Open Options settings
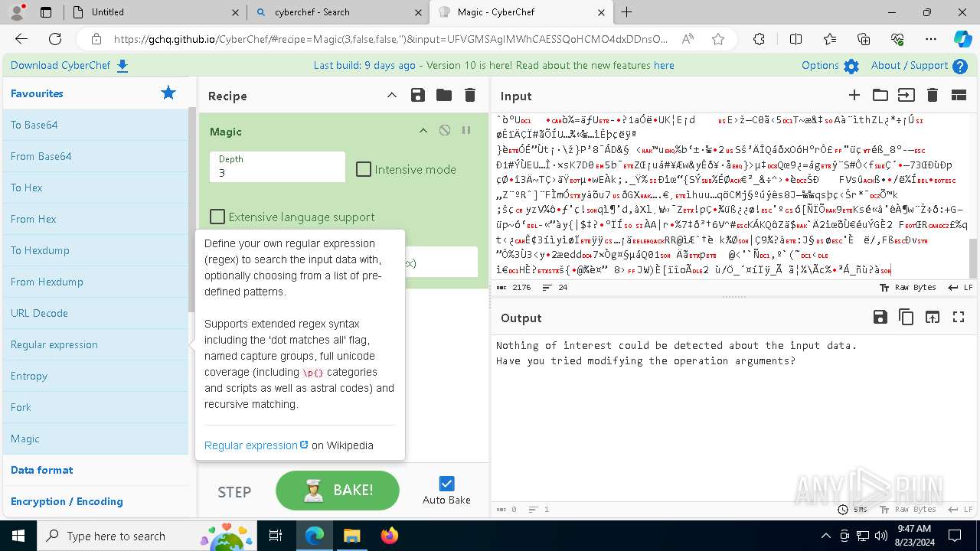This screenshot has height=551, width=980. 830,66
